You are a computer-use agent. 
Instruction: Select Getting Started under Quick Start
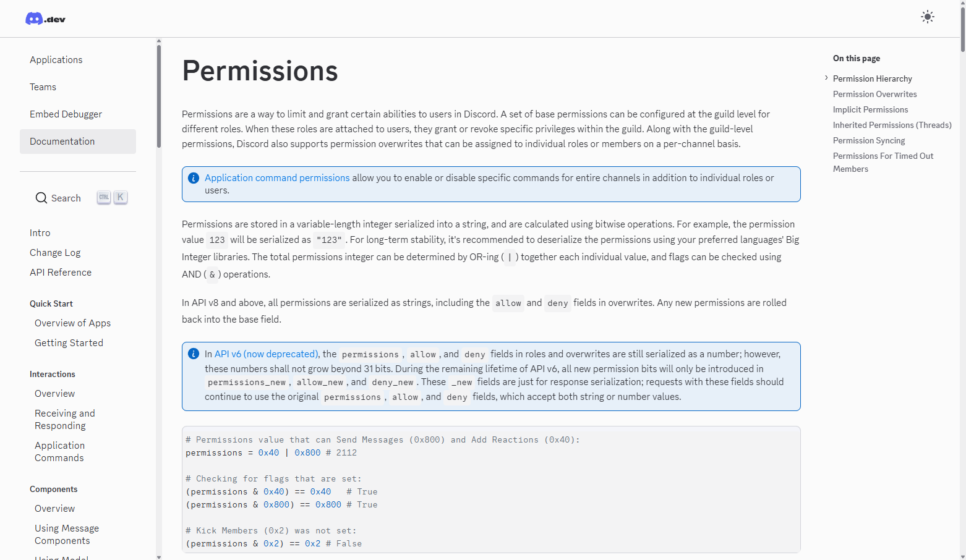69,342
